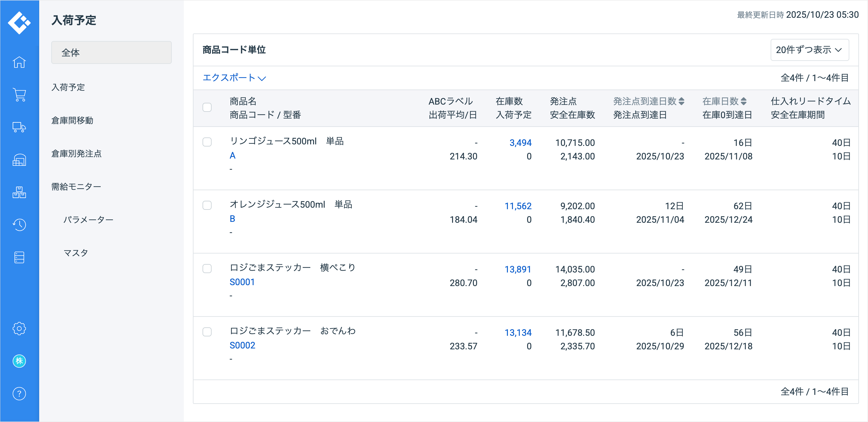Open the help question mark icon
The height and width of the screenshot is (422, 868).
pos(19,394)
